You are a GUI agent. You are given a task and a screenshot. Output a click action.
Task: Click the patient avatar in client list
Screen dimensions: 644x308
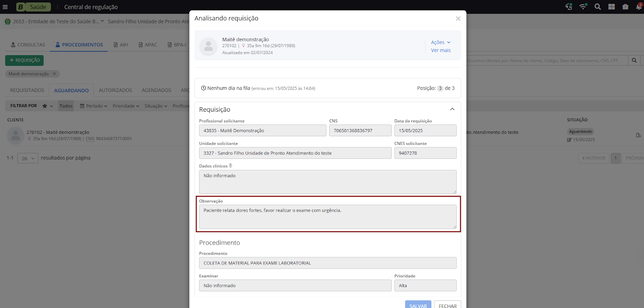pos(16,136)
